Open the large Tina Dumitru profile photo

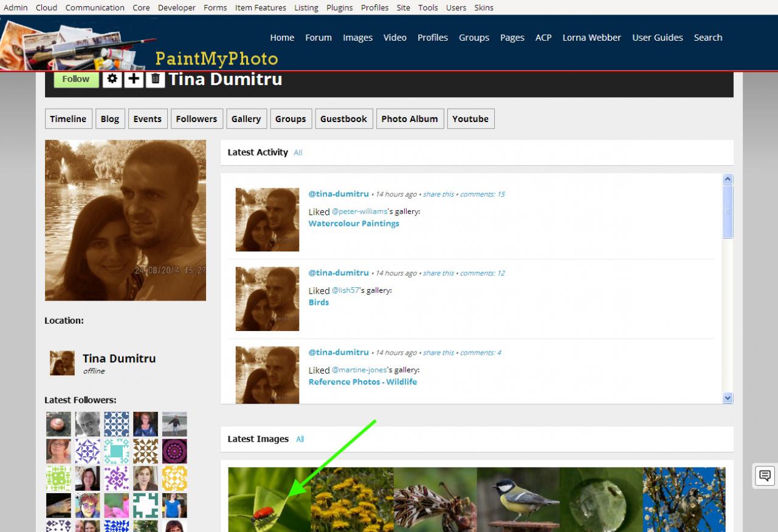125,220
